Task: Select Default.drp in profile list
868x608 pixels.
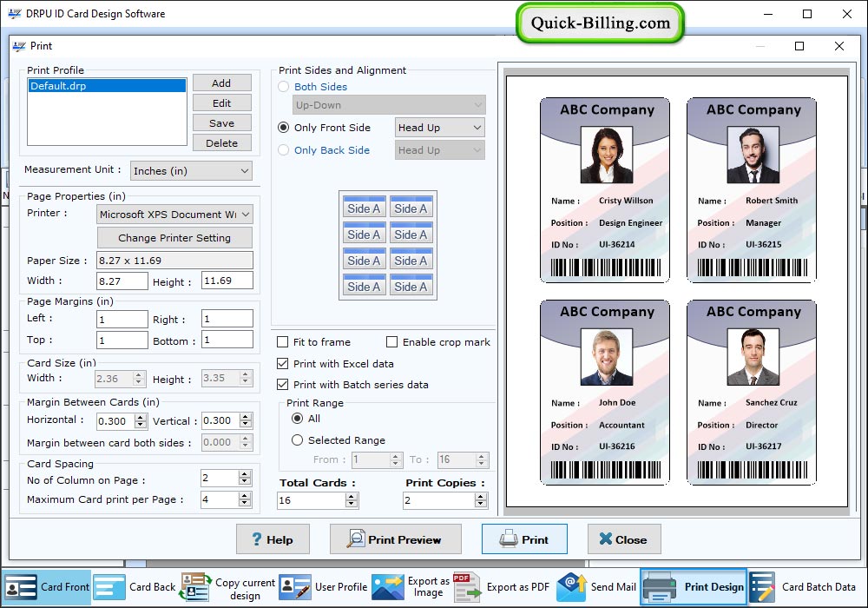Action: [x=108, y=86]
